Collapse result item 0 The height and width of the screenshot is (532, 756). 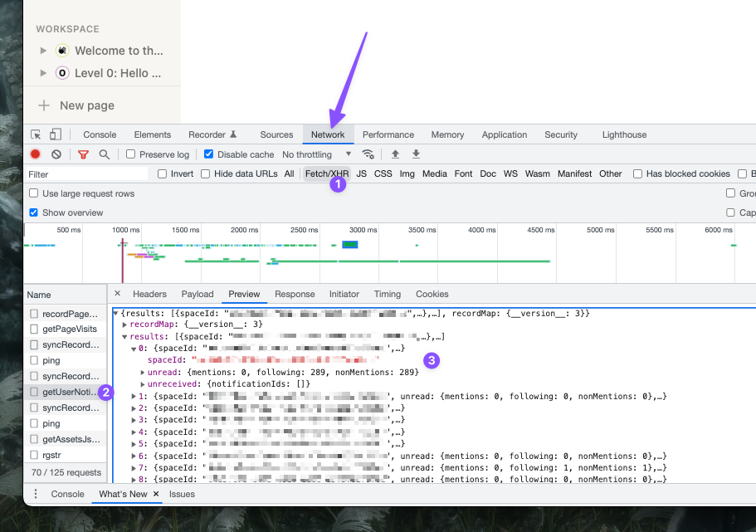(134, 349)
